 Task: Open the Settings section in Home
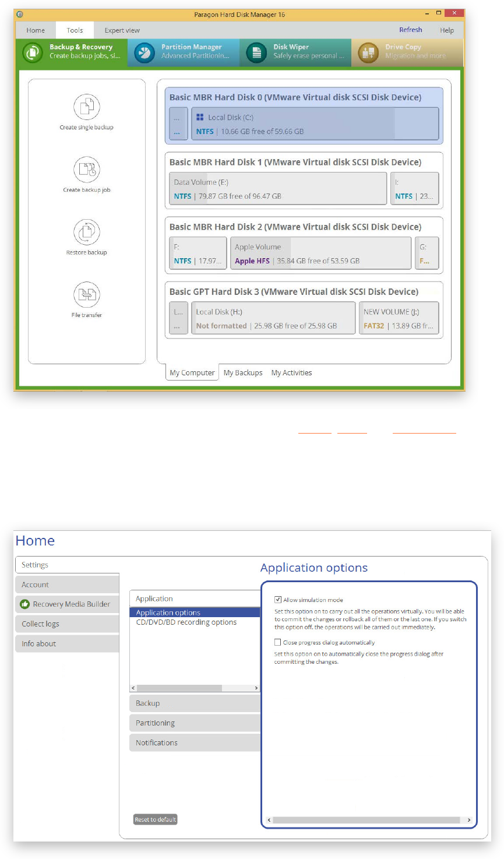click(67, 565)
